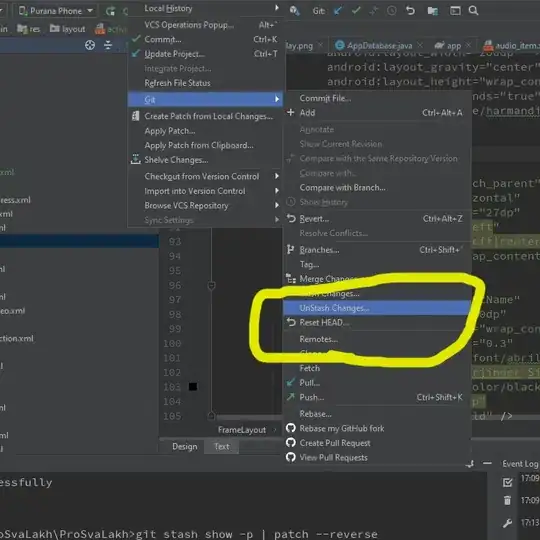Click the trash icon in Event Log

pyautogui.click(x=507, y=500)
